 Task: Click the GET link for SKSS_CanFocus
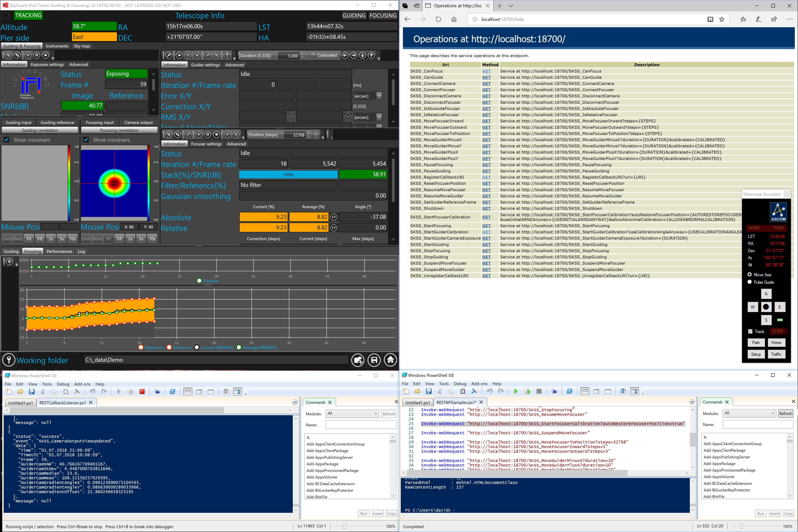(486, 71)
